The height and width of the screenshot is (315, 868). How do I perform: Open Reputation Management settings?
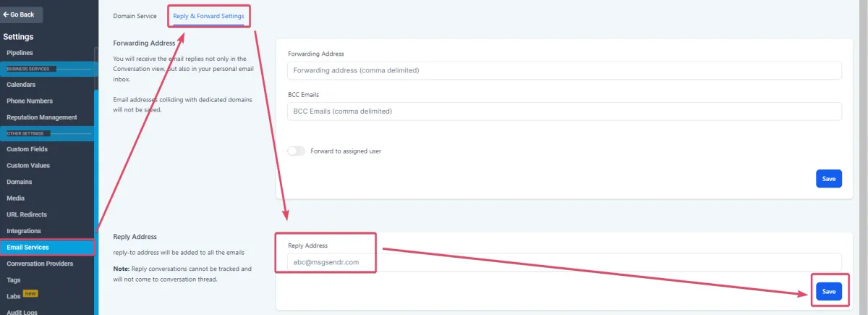(41, 117)
